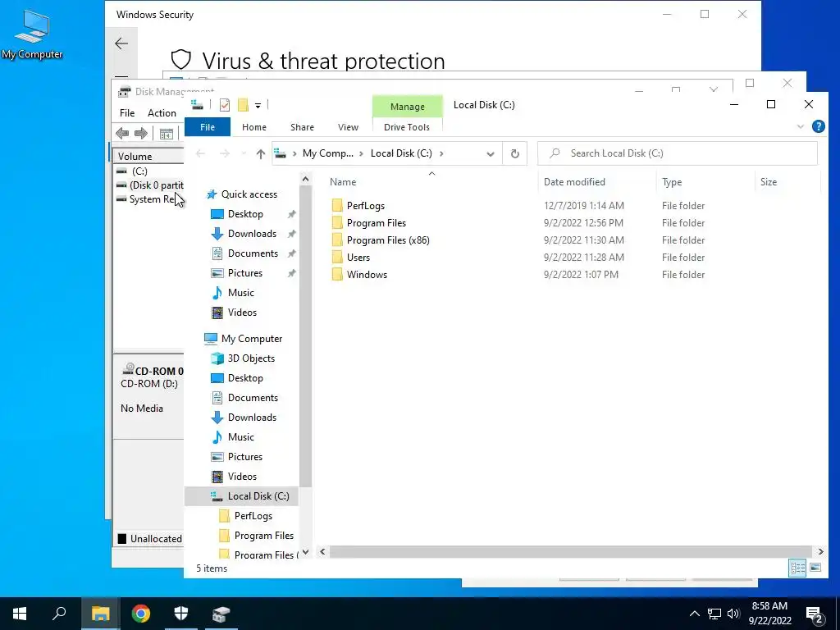Sort by Date modified column header
This screenshot has height=630, width=840.
[x=574, y=182]
